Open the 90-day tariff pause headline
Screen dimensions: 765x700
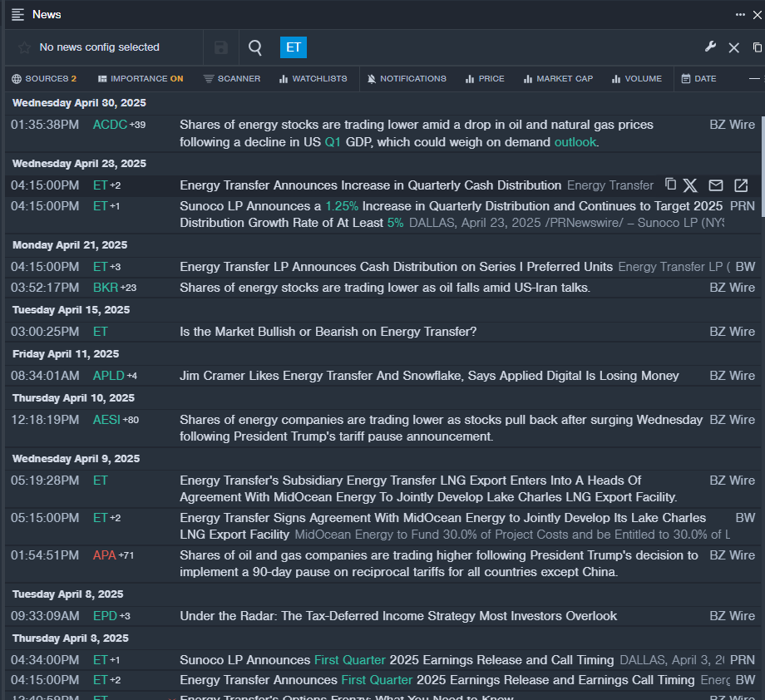point(439,564)
